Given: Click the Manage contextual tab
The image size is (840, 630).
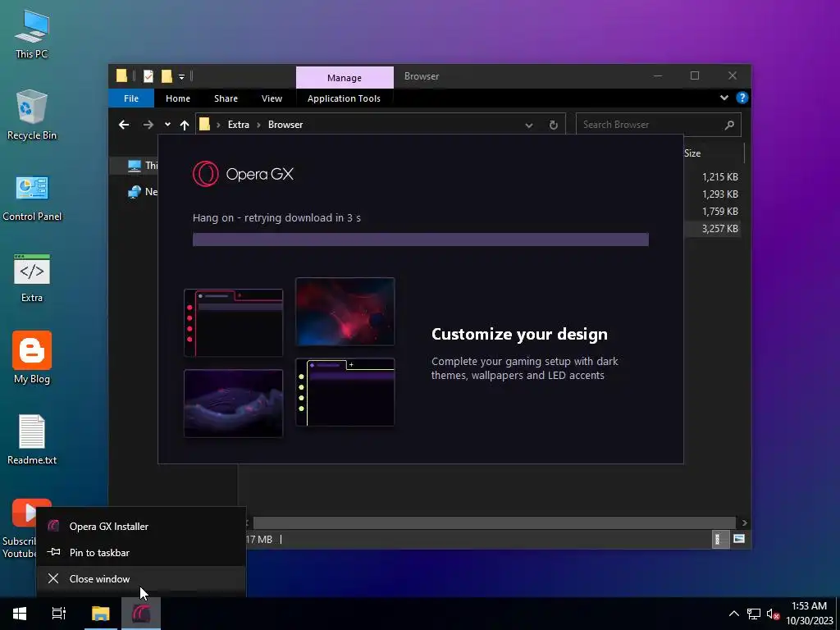Looking at the screenshot, I should coord(345,78).
